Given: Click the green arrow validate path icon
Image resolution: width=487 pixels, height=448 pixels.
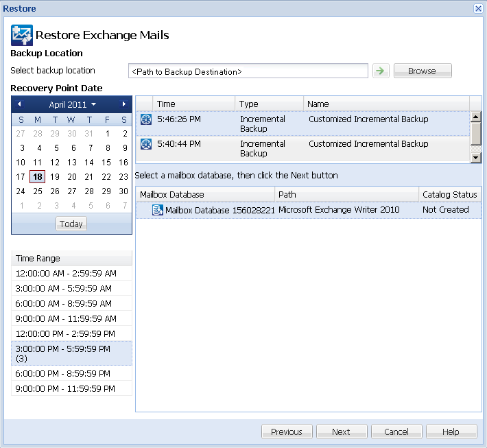Looking at the screenshot, I should (x=379, y=71).
